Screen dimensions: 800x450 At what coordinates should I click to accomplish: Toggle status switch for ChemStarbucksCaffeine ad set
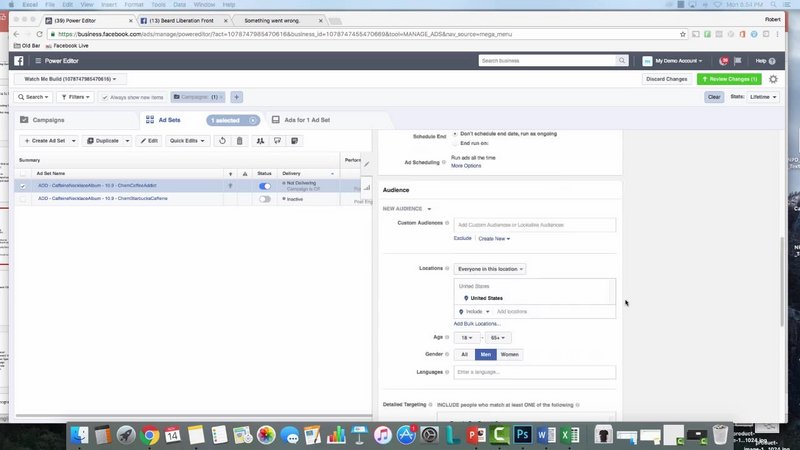tap(265, 199)
